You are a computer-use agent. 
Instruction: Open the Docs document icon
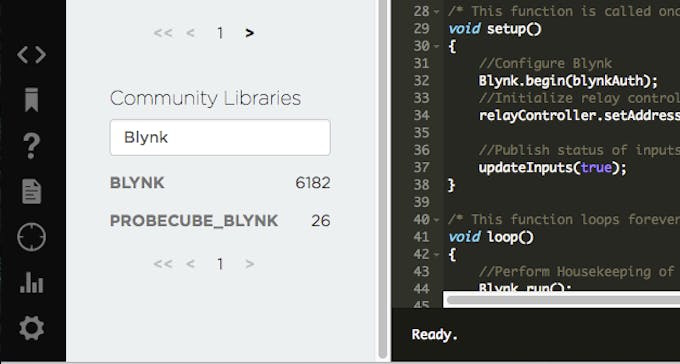click(x=32, y=191)
